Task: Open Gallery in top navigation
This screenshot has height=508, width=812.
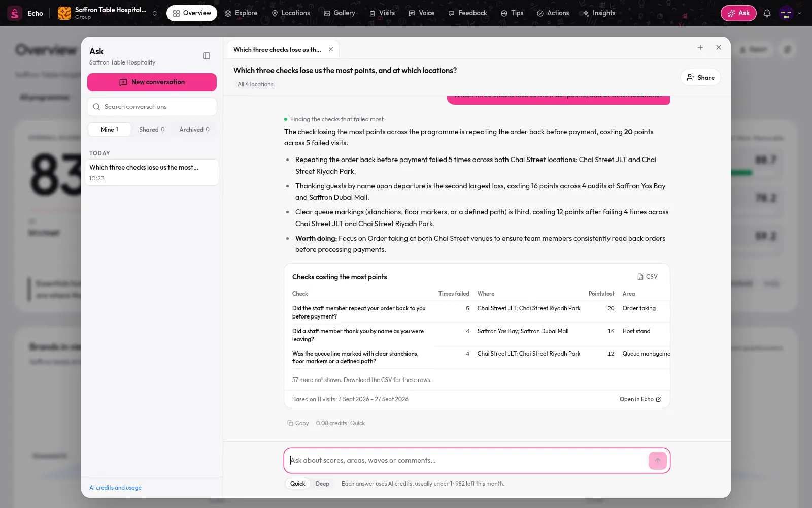Action: (340, 13)
